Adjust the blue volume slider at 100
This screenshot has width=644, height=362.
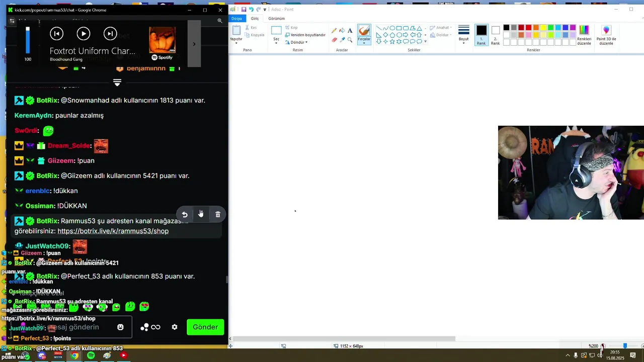tap(28, 40)
